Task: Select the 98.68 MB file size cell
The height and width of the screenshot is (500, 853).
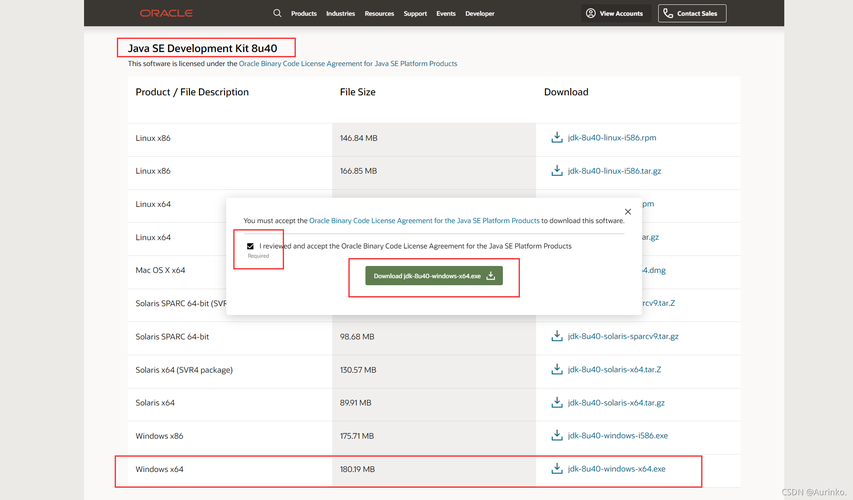Action: [x=434, y=337]
